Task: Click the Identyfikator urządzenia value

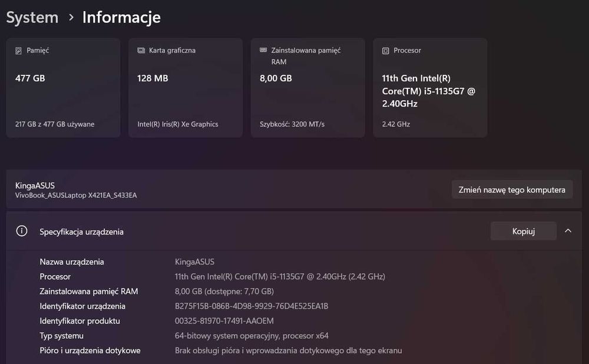Action: point(252,306)
